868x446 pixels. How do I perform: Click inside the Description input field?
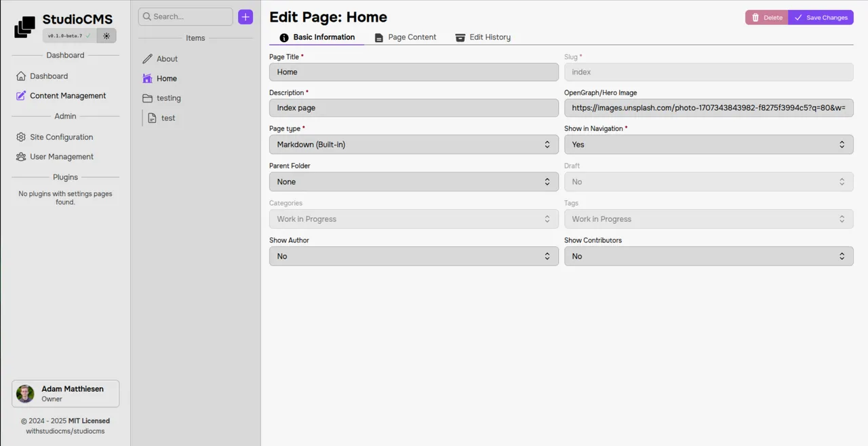click(414, 107)
